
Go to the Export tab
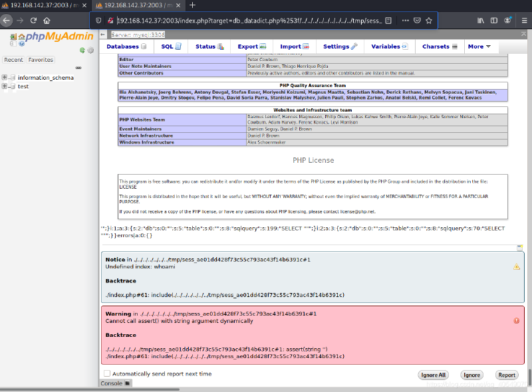pyautogui.click(x=252, y=47)
